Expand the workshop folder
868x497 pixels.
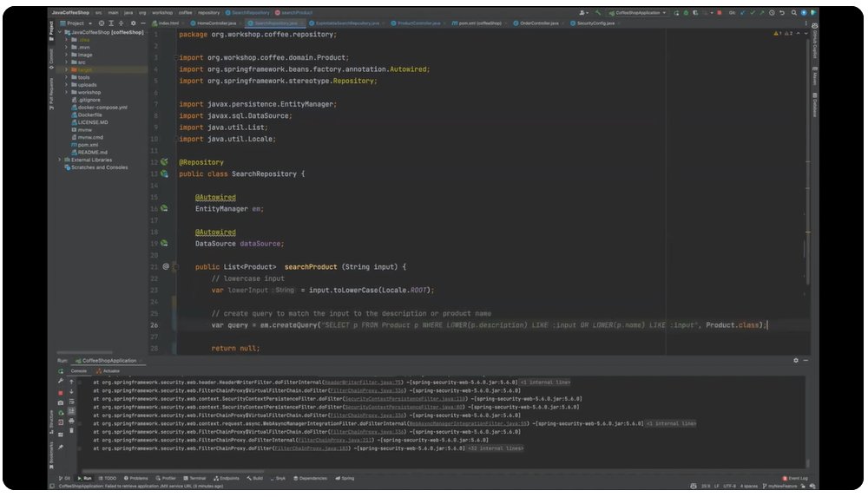(67, 93)
